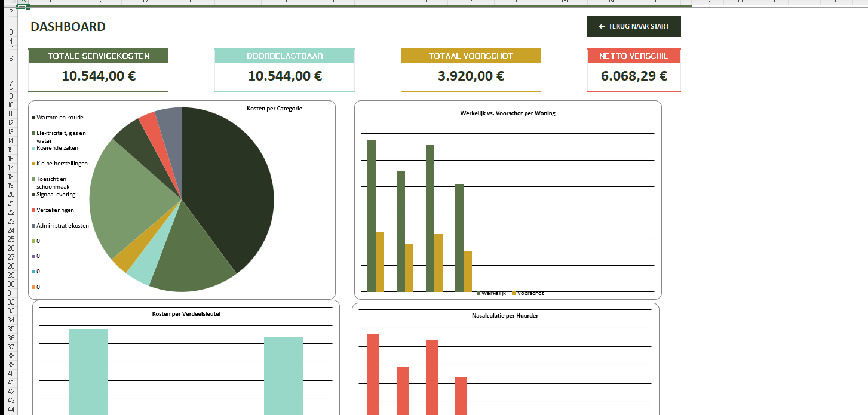Click the Doorbelastbaar amount 10.544,00 €
This screenshot has width=868, height=415.
284,76
